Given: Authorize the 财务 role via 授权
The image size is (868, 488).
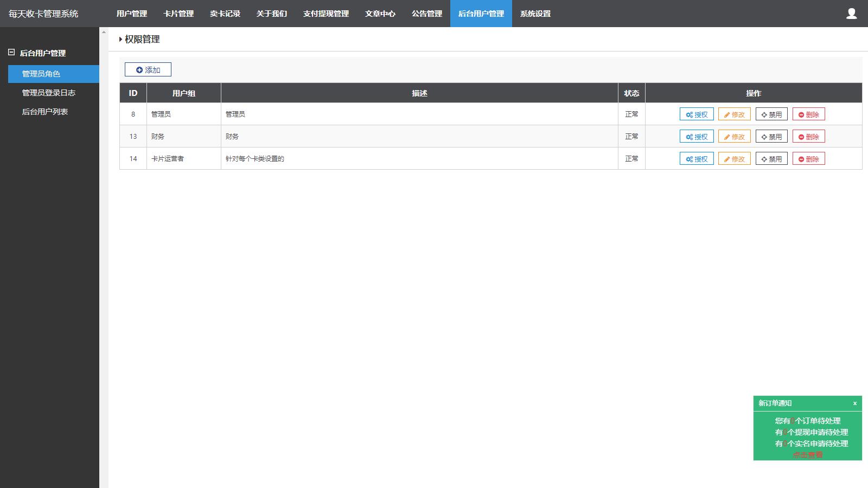Looking at the screenshot, I should click(x=697, y=137).
